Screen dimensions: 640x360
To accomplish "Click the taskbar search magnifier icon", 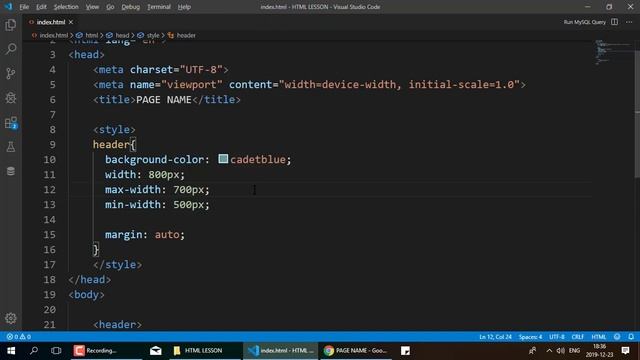I will (34, 351).
